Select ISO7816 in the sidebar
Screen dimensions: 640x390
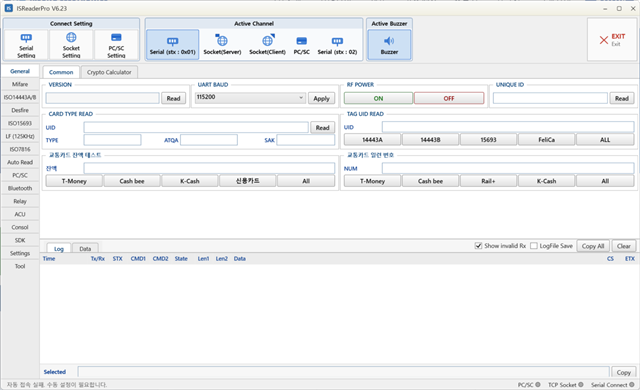[20, 149]
